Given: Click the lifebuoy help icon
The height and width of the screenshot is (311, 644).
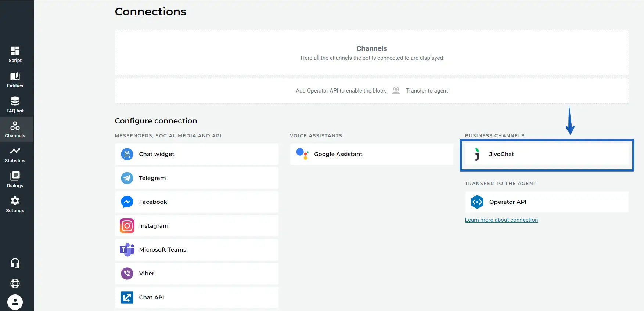Looking at the screenshot, I should click(15, 283).
